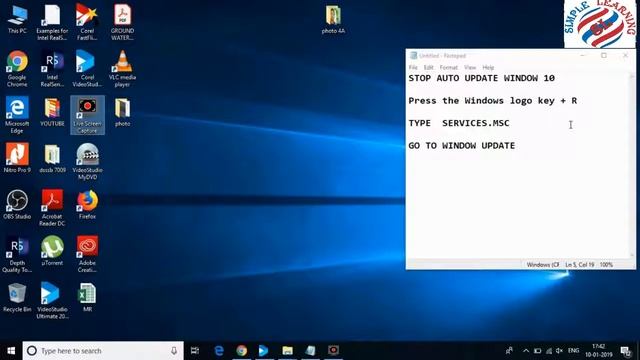Click '100%' zoom in Notepad status bar
640x360 pixels.
(x=606, y=265)
